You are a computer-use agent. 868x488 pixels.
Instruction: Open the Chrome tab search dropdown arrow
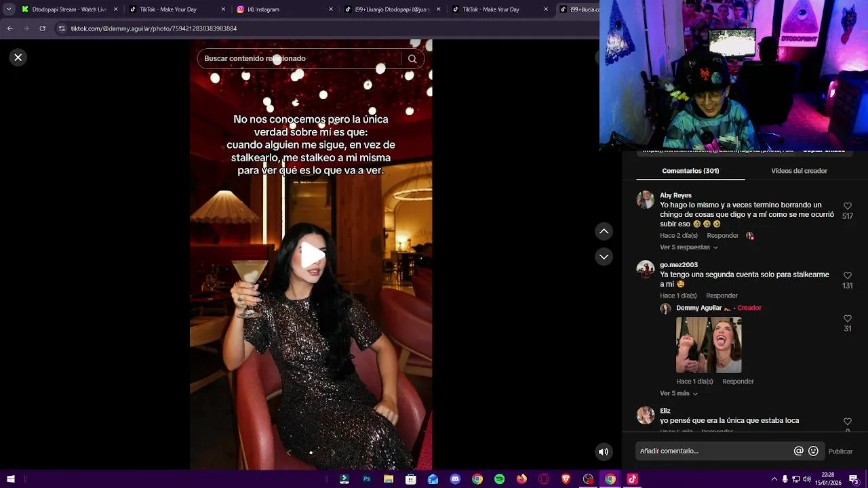[9, 9]
